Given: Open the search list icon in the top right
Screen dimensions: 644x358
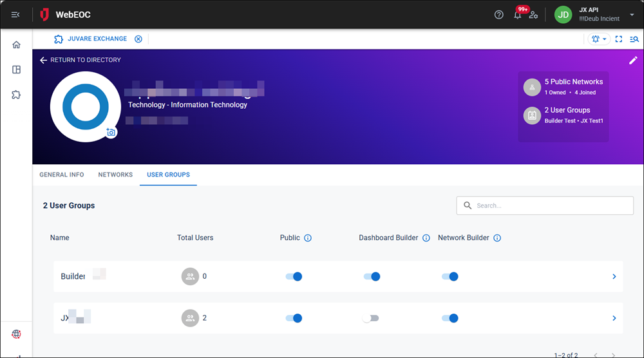Looking at the screenshot, I should (634, 39).
